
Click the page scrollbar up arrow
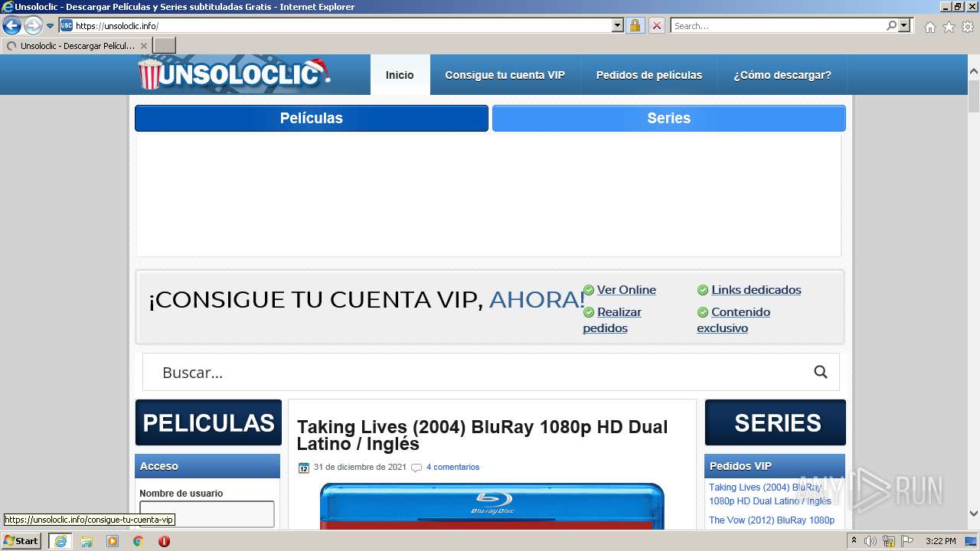(x=973, y=72)
